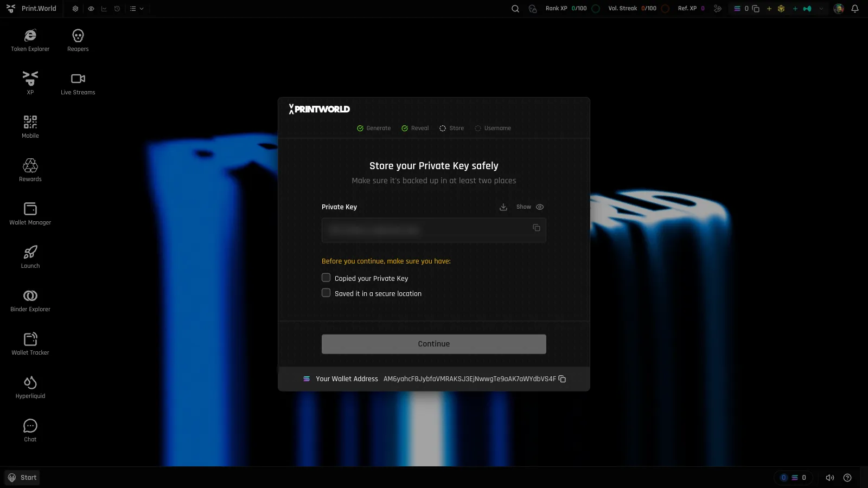Click the 'Ref. XP' label

click(687, 9)
